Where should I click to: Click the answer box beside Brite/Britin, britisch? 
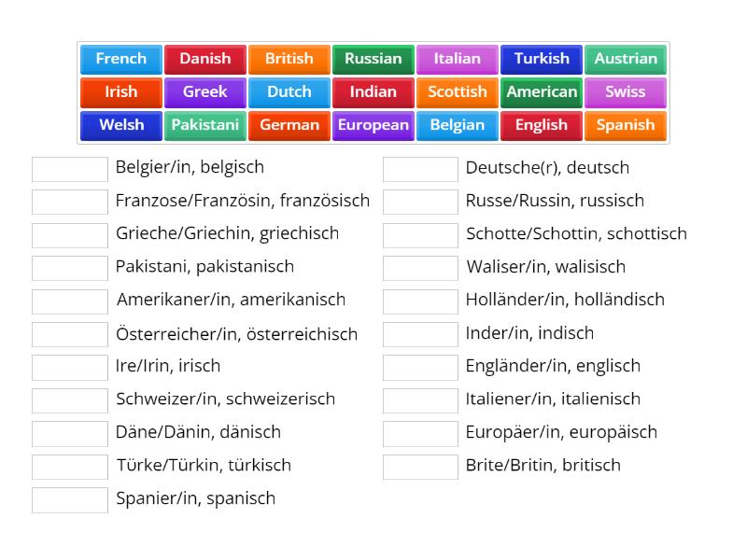(x=420, y=465)
